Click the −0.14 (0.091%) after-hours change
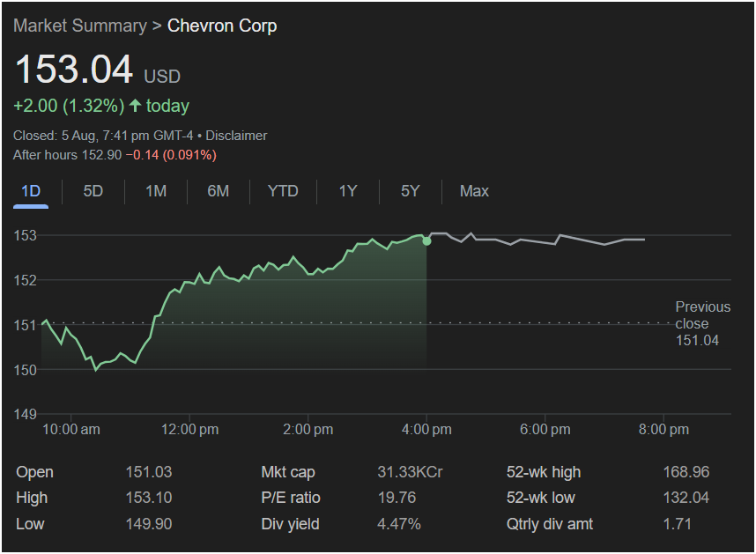Image resolution: width=756 pixels, height=554 pixels. point(171,155)
